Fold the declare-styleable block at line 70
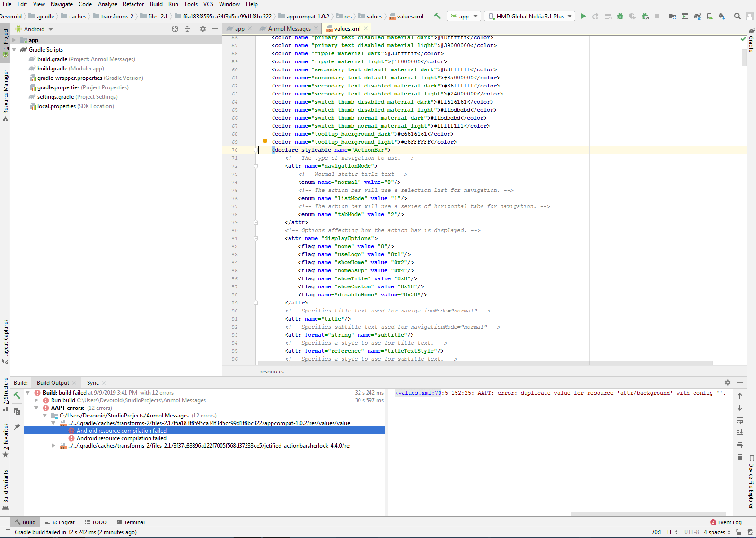This screenshot has width=756, height=538. [255, 150]
